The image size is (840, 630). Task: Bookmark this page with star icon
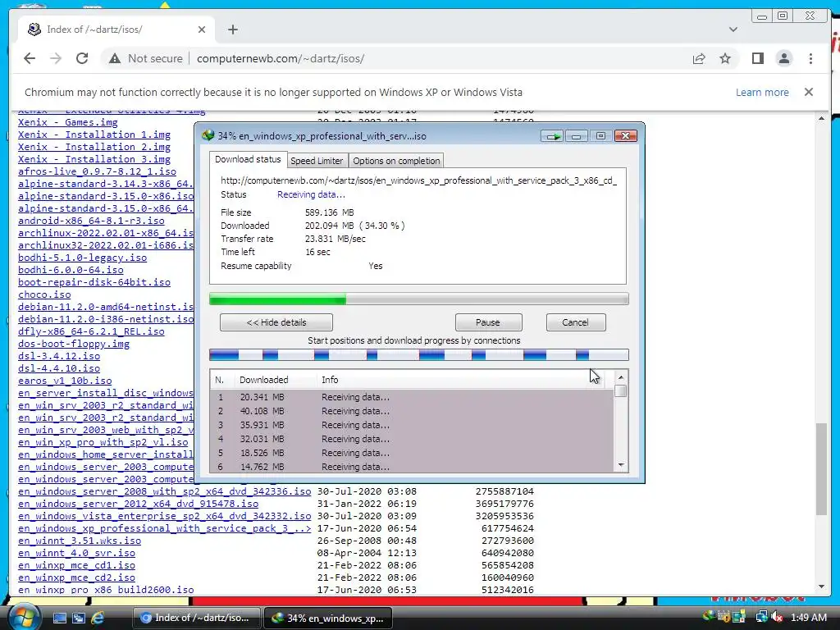(725, 58)
